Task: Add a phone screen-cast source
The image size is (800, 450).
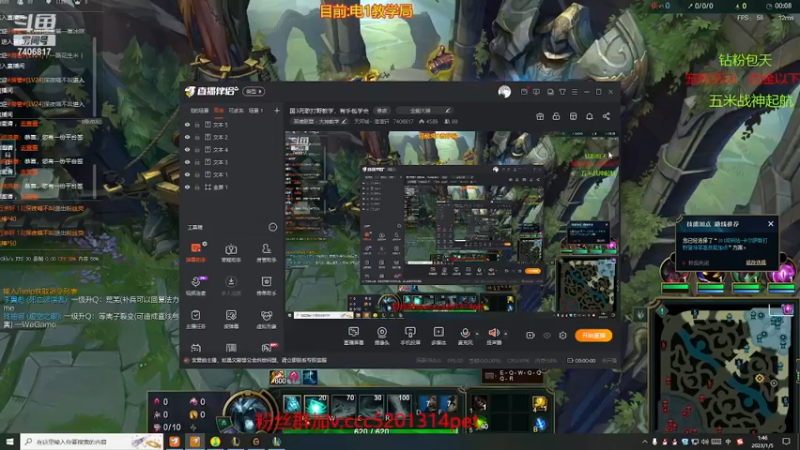Action: click(410, 336)
